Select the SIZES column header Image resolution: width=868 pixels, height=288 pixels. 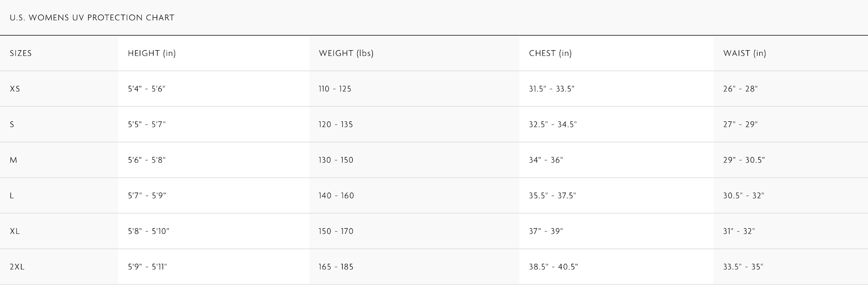tap(21, 53)
